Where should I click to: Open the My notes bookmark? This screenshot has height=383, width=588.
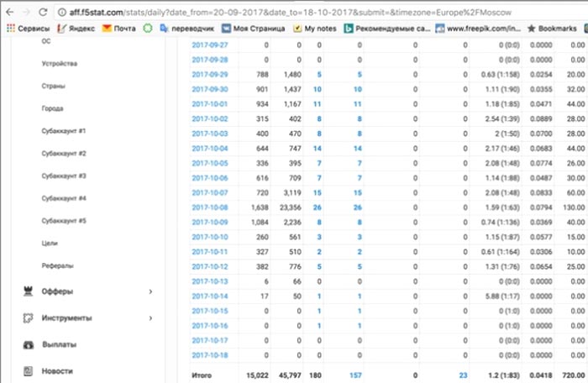[x=315, y=29]
